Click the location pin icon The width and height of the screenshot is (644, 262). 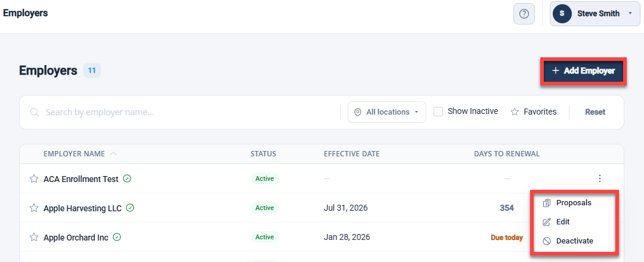358,112
